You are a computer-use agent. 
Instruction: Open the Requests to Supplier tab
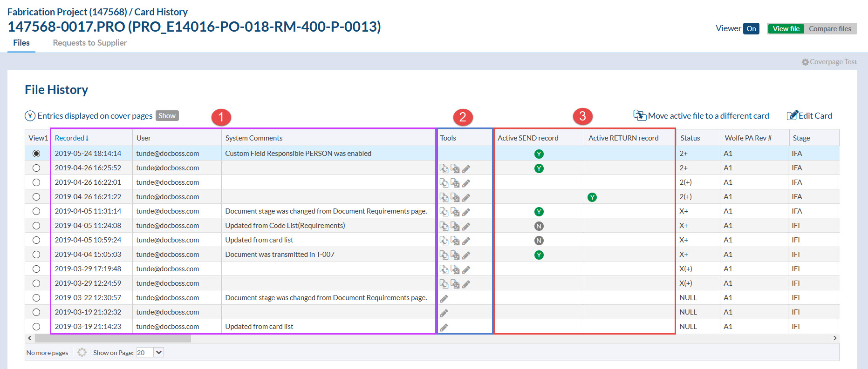pos(89,43)
